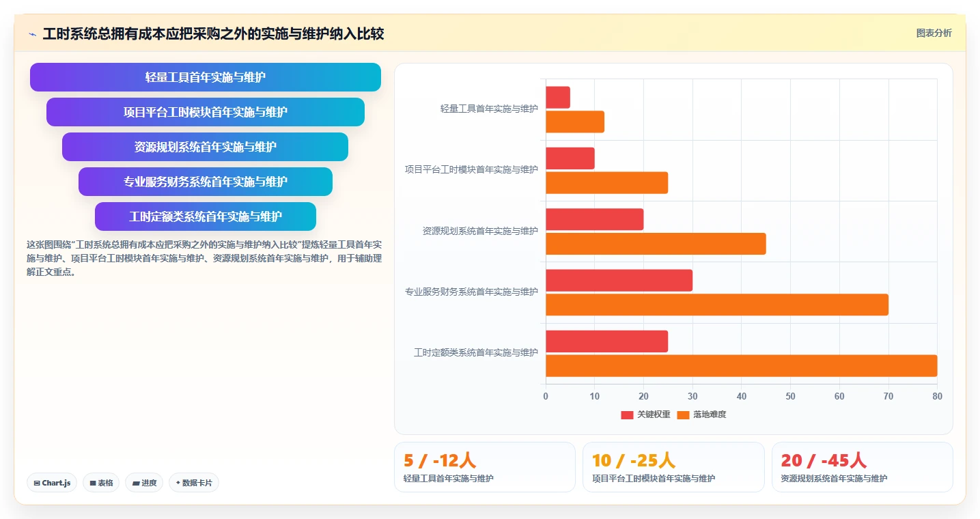Screen dimensions: 980x519
Task: Click red bar for 工时定额类系统首年实施与维护
Action: click(x=607, y=341)
